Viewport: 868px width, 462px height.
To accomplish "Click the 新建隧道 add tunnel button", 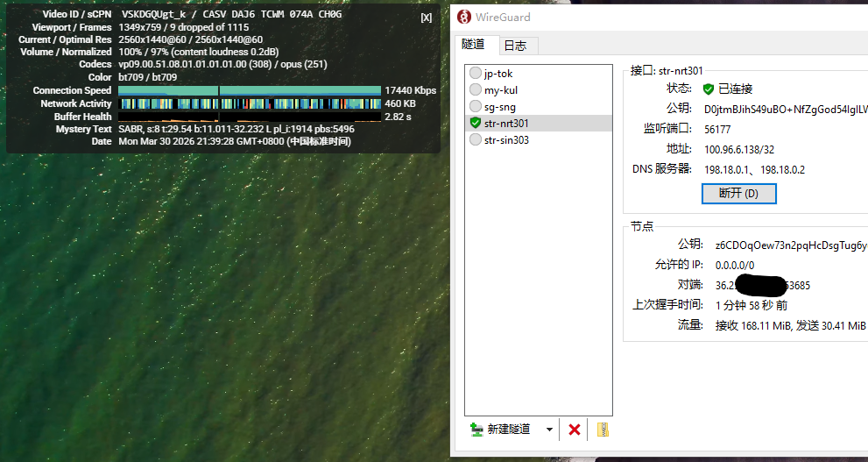I will [500, 430].
